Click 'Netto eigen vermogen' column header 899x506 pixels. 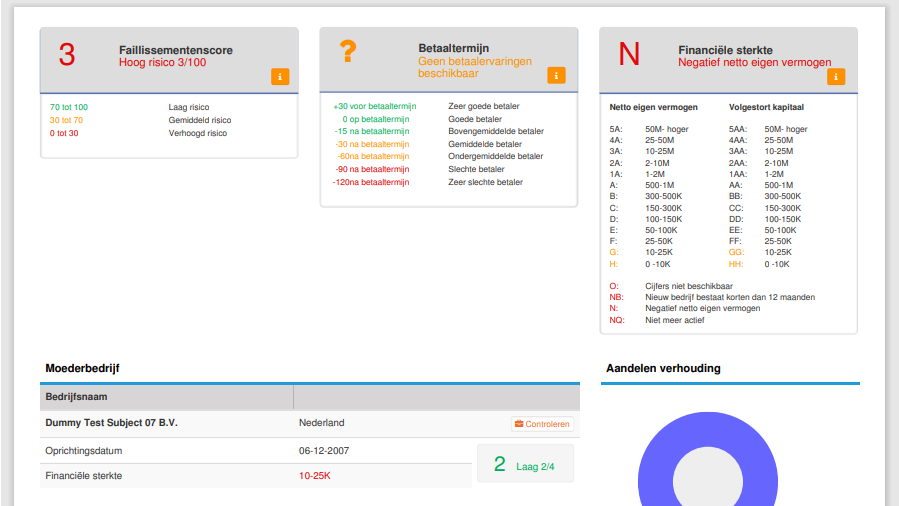coord(653,107)
